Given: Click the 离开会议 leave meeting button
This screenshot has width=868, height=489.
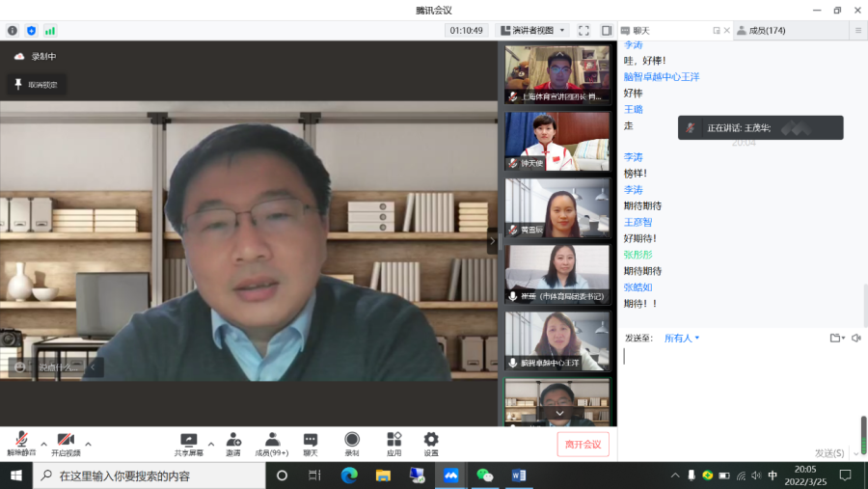Looking at the screenshot, I should [x=583, y=444].
